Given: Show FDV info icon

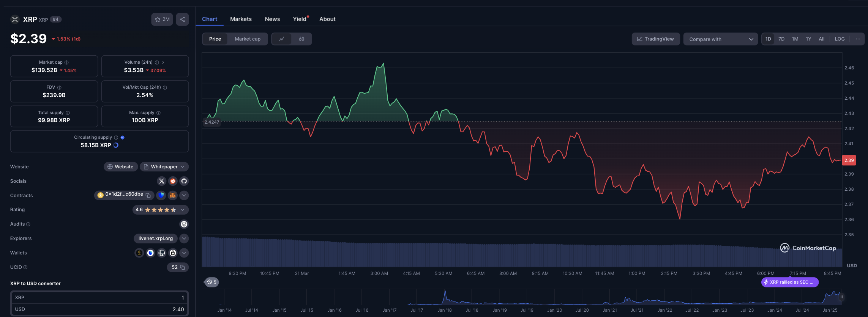Looking at the screenshot, I should point(59,87).
